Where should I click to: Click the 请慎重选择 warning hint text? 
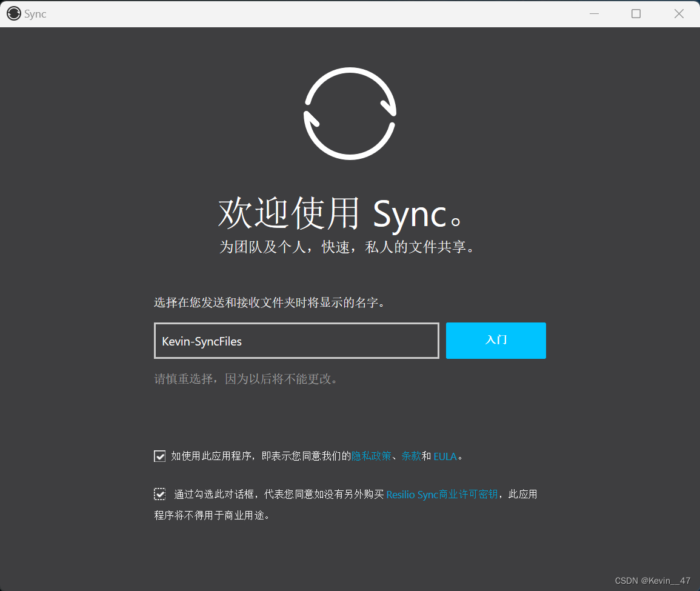245,379
